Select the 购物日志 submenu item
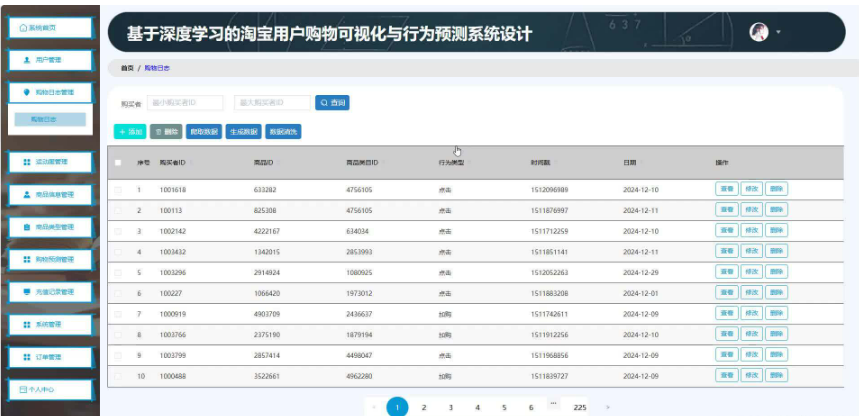 click(50, 119)
